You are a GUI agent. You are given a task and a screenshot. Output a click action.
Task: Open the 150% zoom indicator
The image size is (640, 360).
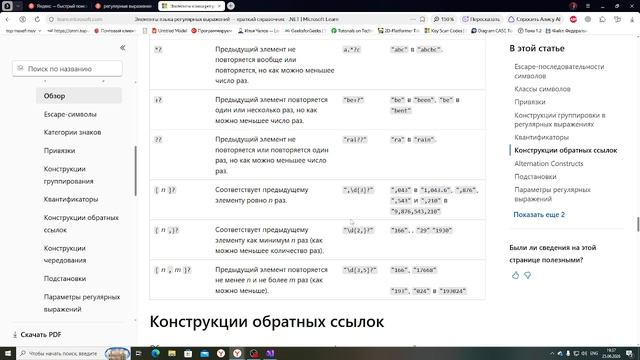pyautogui.click(x=444, y=19)
